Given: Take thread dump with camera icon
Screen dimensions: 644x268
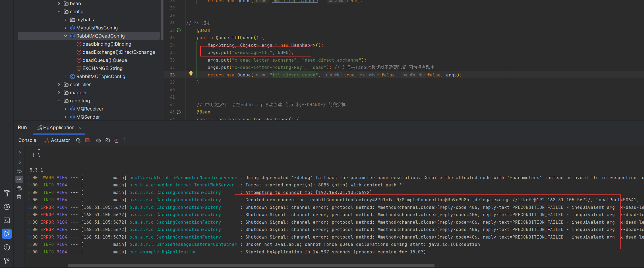Looking at the screenshot, I should pyautogui.click(x=107, y=140).
